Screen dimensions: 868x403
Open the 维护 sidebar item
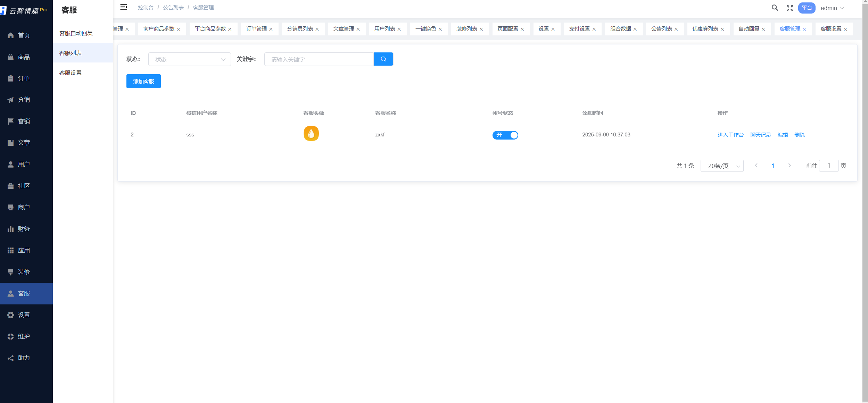click(x=24, y=336)
